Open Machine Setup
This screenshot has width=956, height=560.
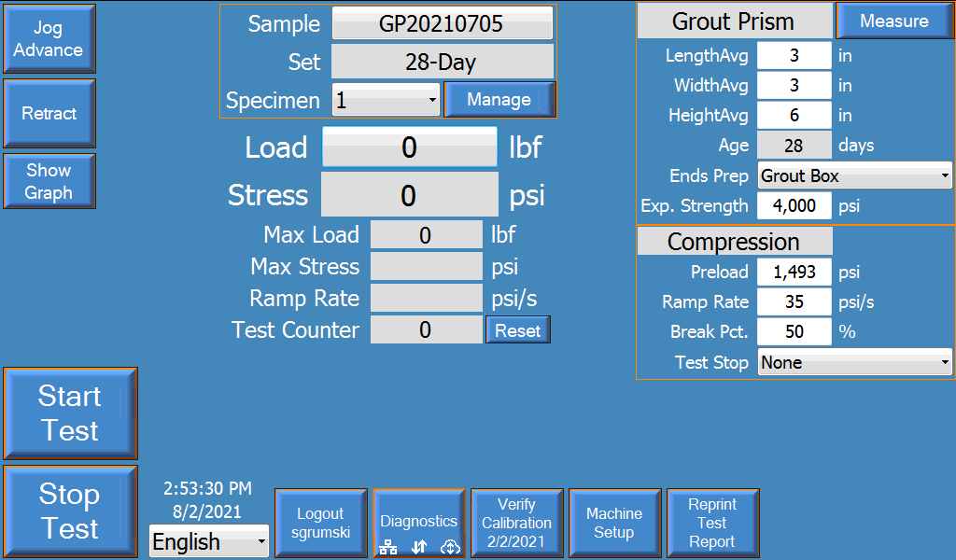(614, 523)
